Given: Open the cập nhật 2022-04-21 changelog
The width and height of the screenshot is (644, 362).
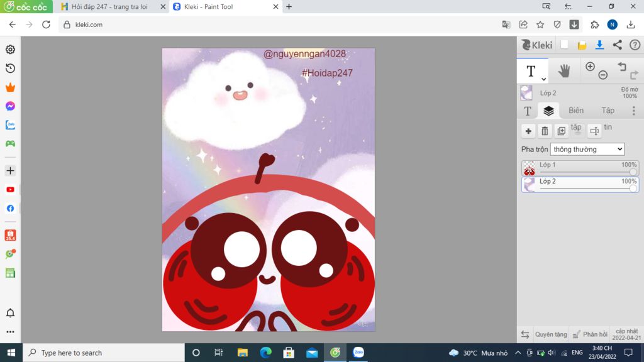Looking at the screenshot, I should coord(626,334).
